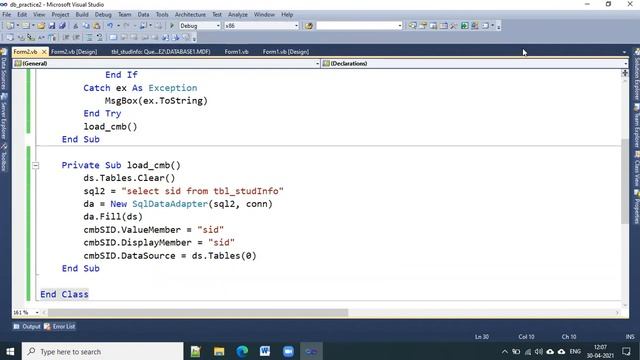This screenshot has width=640, height=360.
Task: Switch to the Form1.vb [Design] tab
Action: click(x=286, y=52)
